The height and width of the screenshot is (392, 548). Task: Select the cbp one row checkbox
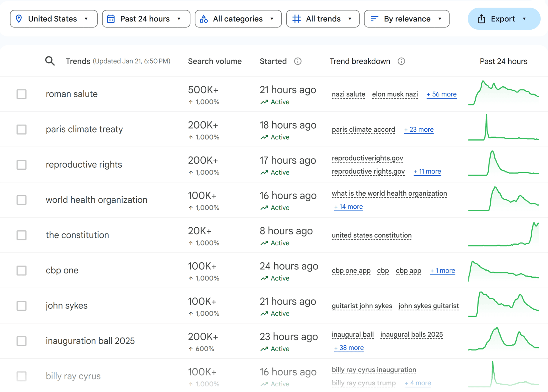pyautogui.click(x=21, y=270)
